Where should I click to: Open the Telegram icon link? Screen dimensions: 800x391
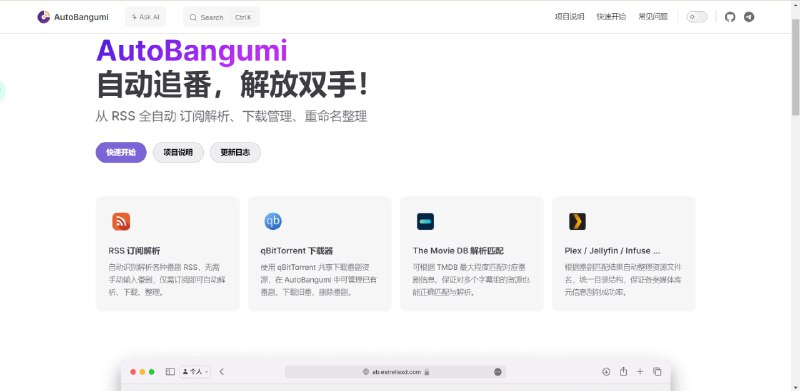pyautogui.click(x=748, y=17)
